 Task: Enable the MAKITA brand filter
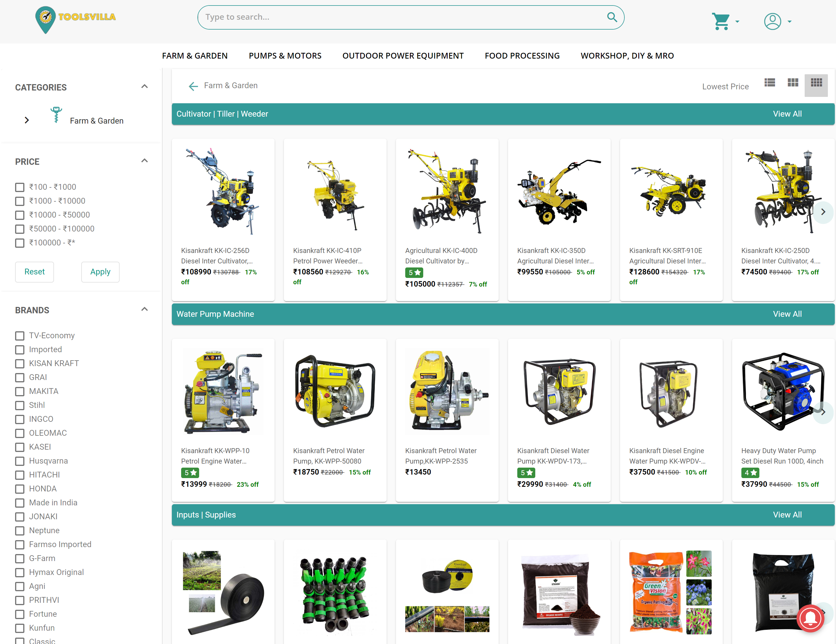tap(19, 392)
